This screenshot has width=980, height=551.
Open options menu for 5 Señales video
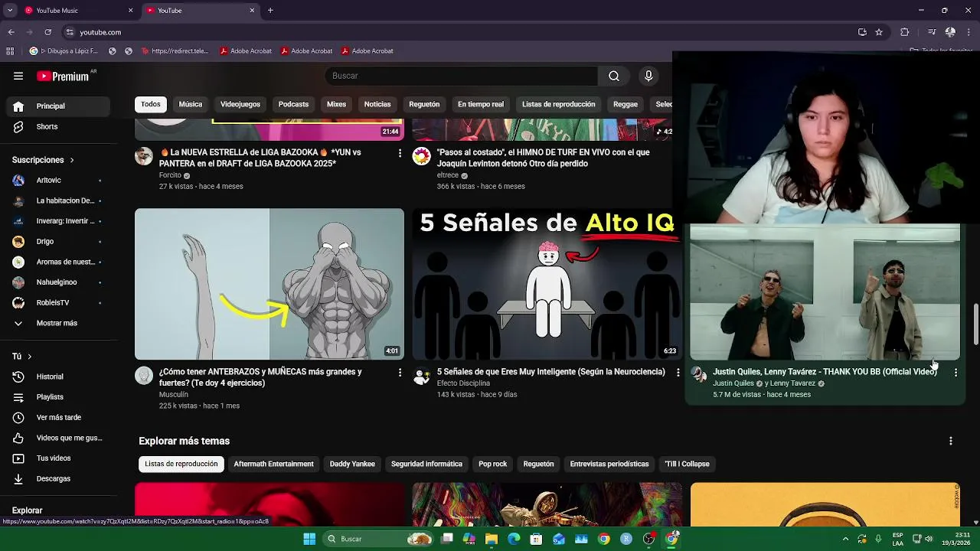pyautogui.click(x=678, y=373)
